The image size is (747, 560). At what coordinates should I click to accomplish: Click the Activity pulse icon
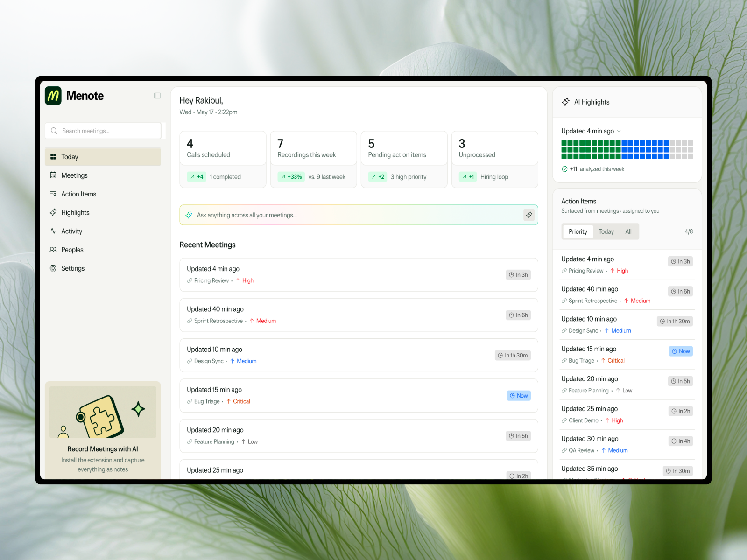pos(53,231)
